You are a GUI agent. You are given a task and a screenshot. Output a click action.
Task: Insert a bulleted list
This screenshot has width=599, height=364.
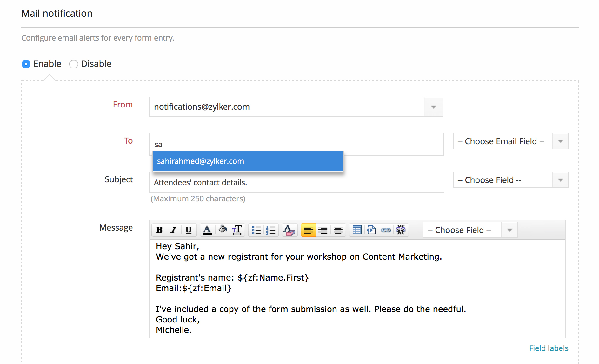coord(256,230)
